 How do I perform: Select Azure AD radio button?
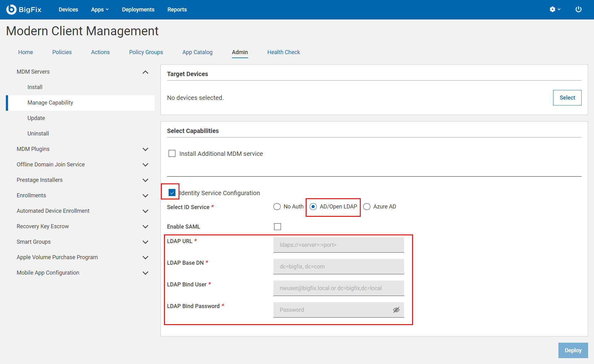coord(367,207)
